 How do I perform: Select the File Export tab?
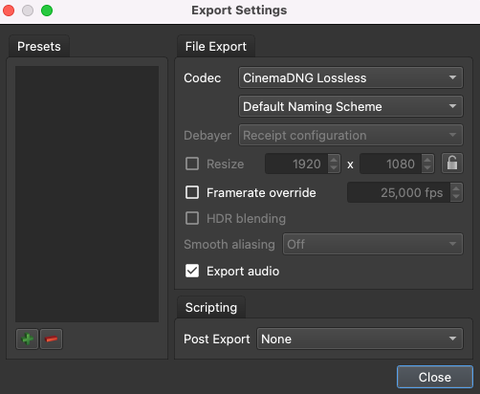point(216,47)
